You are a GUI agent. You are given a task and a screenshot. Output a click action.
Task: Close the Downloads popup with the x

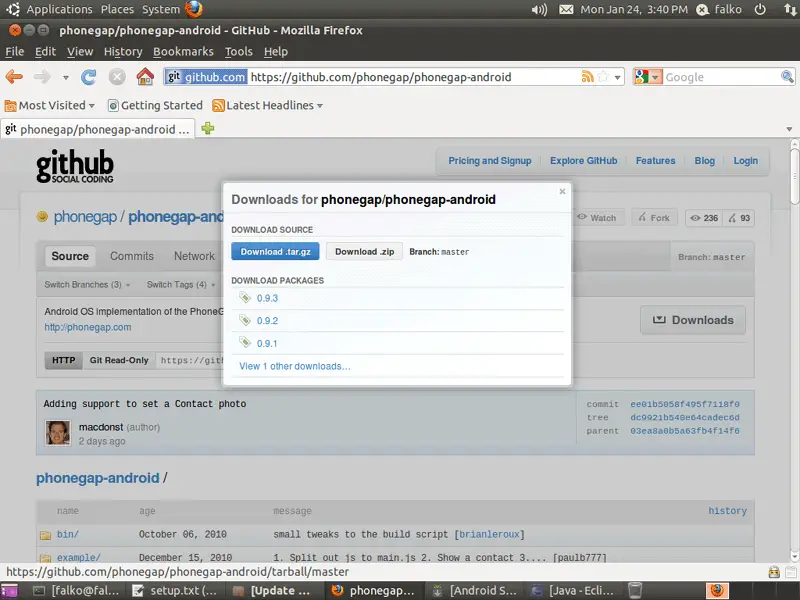562,191
